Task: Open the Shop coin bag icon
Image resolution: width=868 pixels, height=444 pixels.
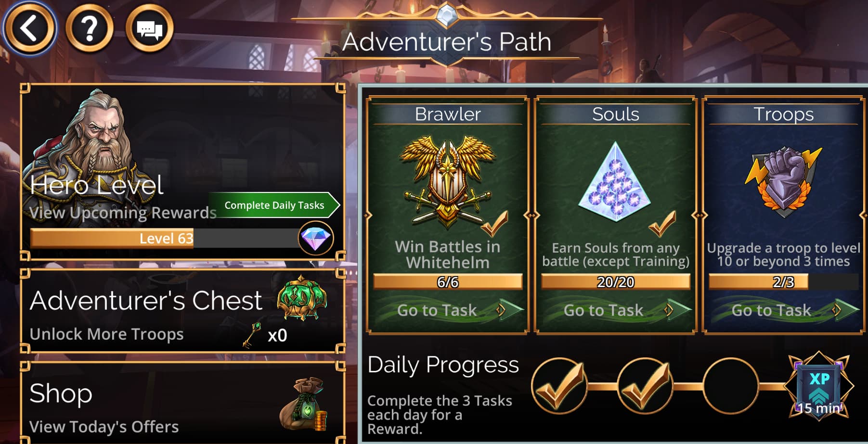Action: tap(304, 404)
